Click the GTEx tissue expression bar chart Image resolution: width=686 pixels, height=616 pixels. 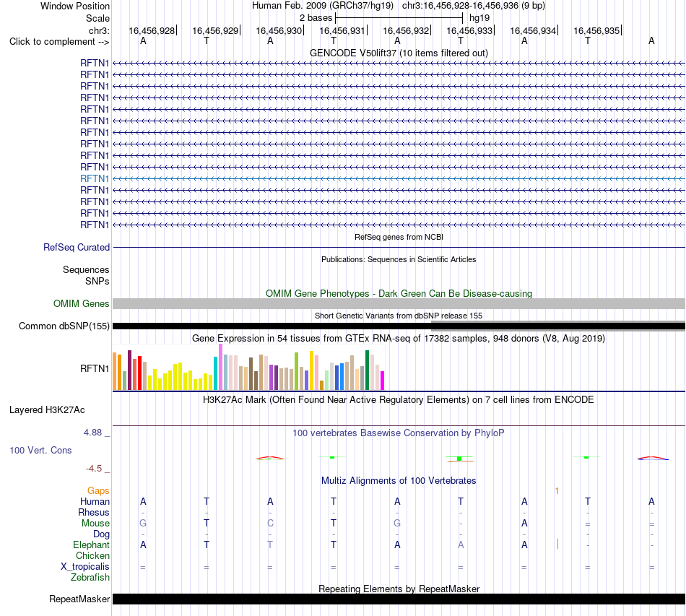tap(248, 367)
